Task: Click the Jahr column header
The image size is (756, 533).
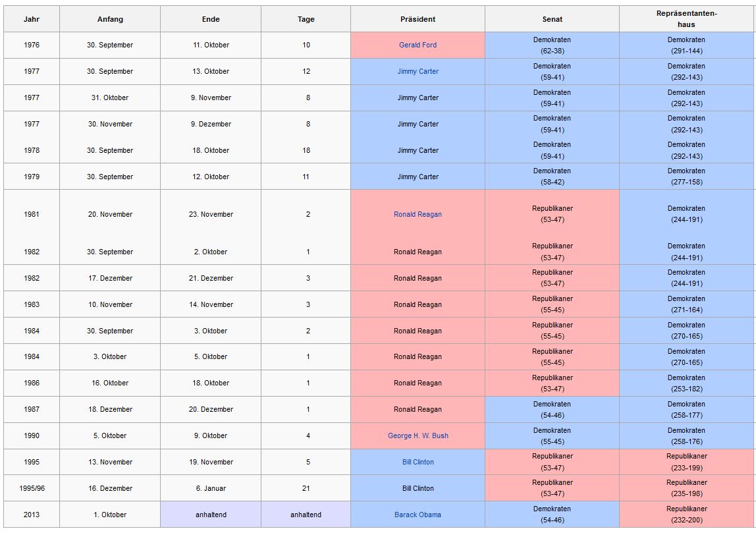Action: pos(32,19)
